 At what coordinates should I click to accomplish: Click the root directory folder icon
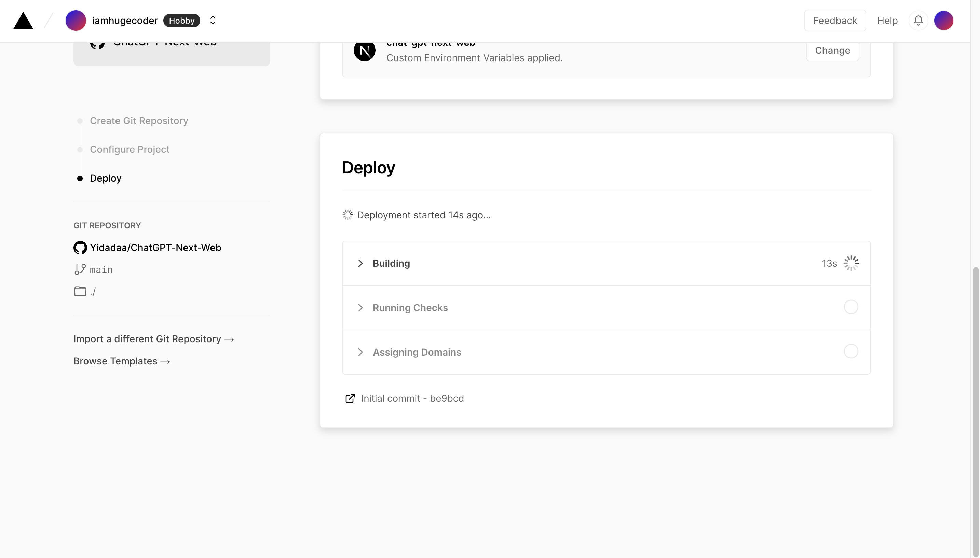point(80,291)
